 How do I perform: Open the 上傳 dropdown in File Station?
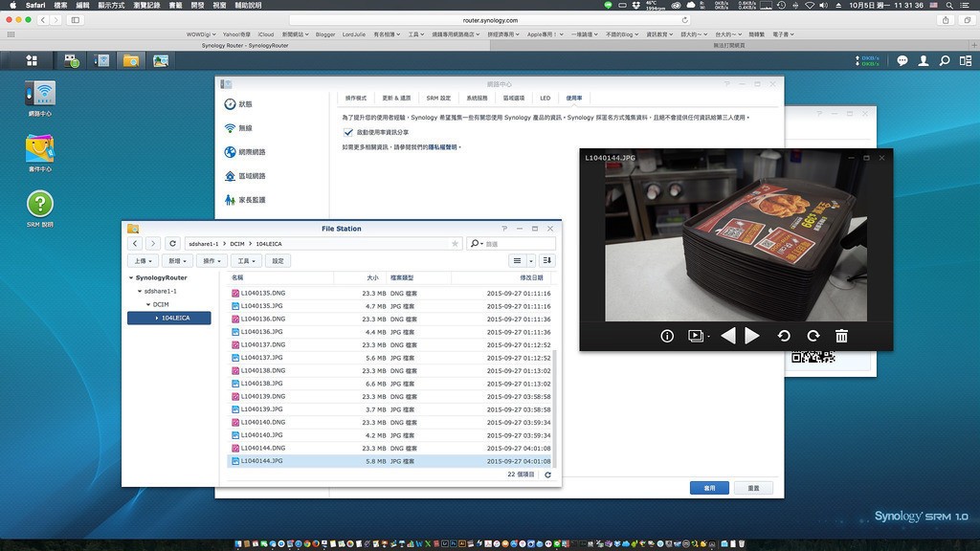tap(143, 261)
